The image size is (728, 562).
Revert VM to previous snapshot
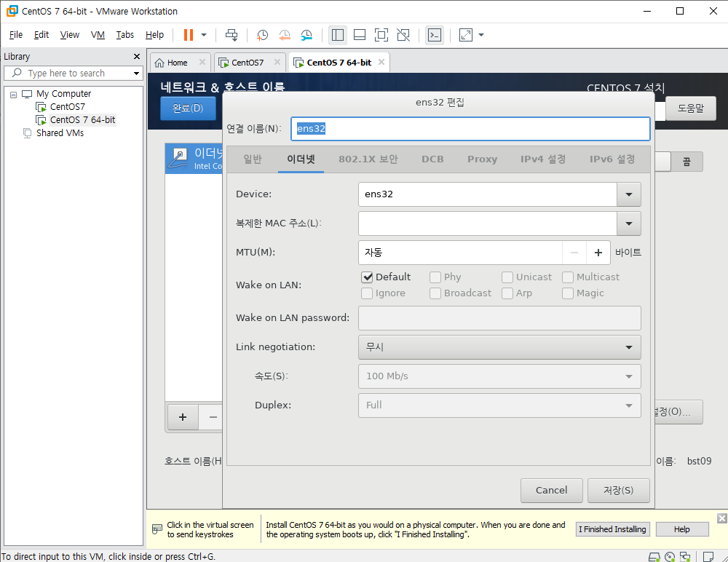coord(284,35)
